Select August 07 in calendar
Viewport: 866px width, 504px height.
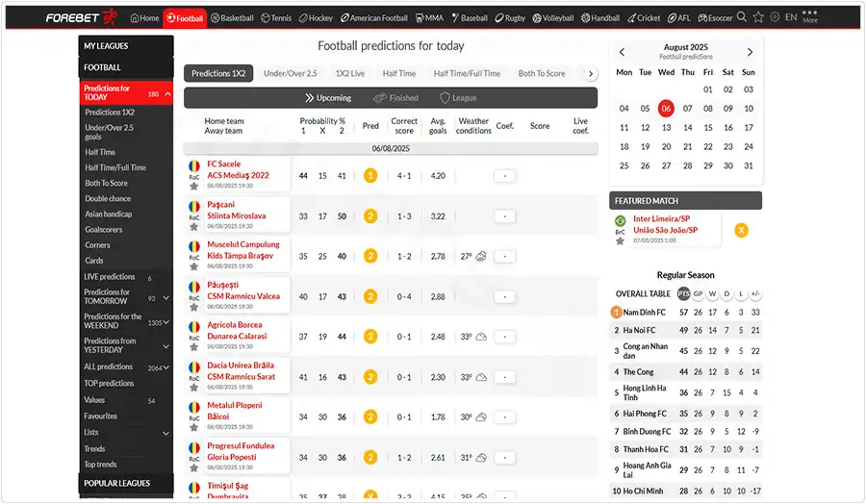click(687, 108)
